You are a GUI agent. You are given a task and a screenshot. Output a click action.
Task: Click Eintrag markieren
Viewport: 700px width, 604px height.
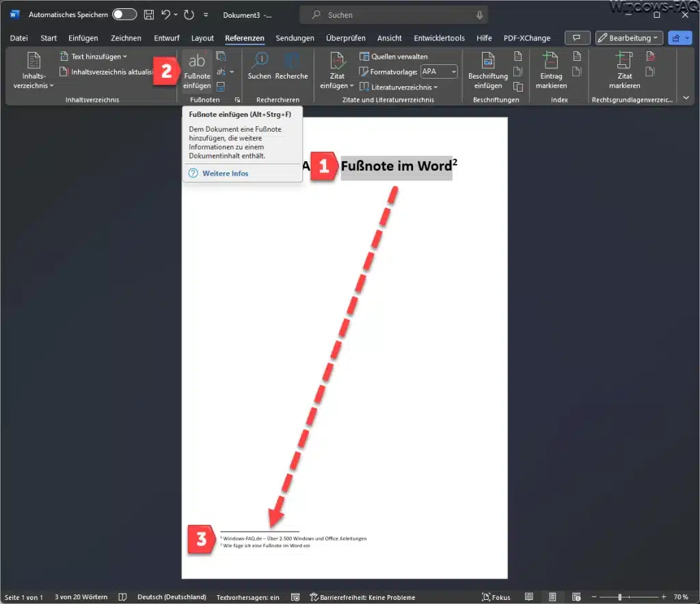coord(551,71)
